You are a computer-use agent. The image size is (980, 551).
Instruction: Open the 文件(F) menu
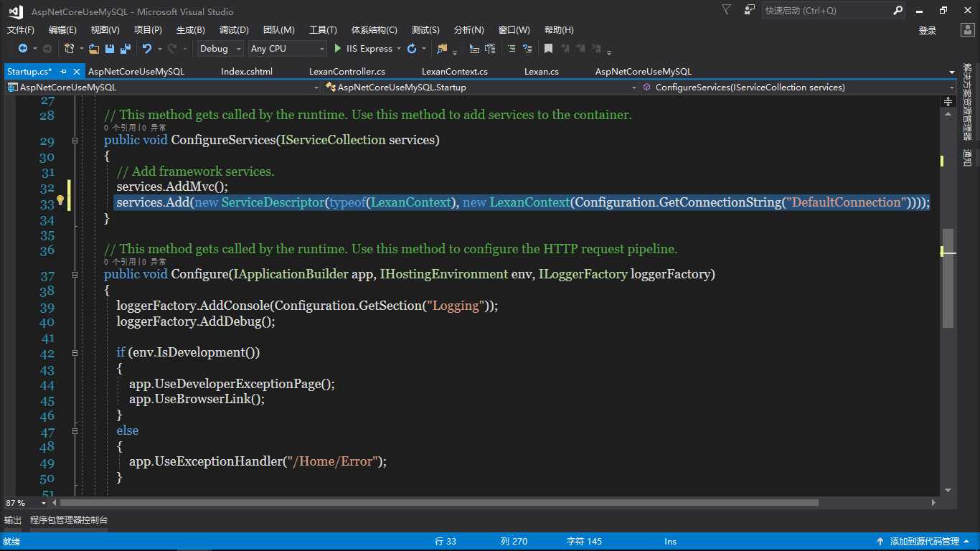pyautogui.click(x=21, y=30)
